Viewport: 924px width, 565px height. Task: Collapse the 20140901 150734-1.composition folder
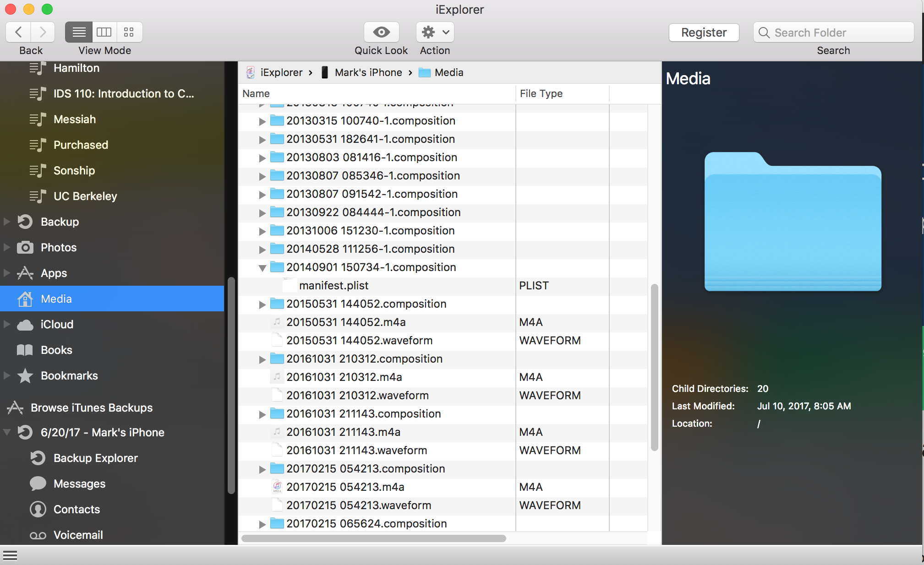pos(262,268)
